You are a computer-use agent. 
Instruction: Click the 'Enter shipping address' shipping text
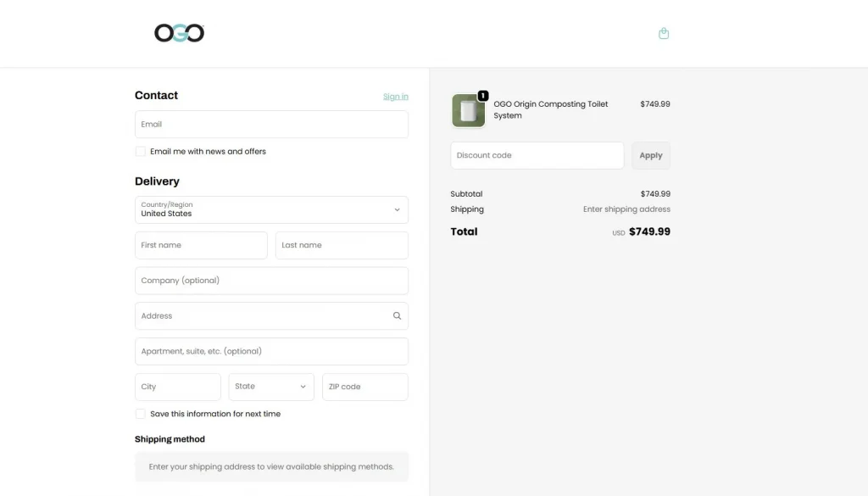tap(626, 209)
